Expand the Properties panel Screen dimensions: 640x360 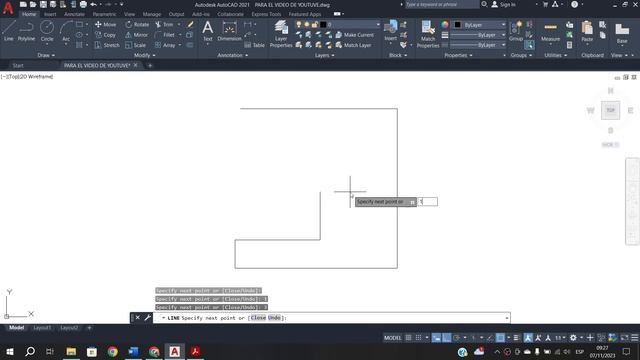pos(458,55)
